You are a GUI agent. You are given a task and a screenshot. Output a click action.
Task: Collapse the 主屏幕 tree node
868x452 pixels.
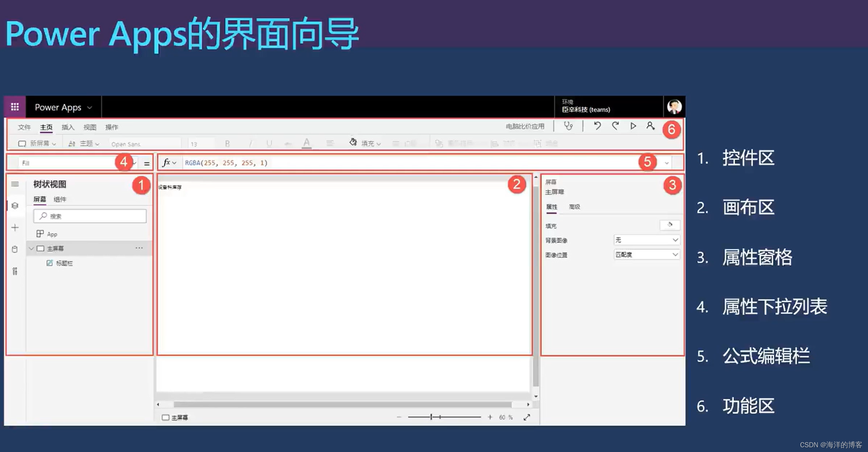tap(31, 249)
